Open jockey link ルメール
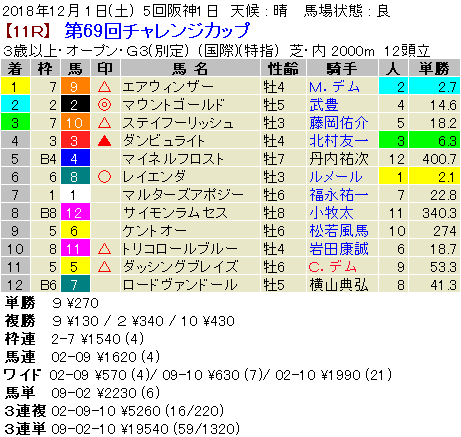Screen dimensions: 461x437 336,177
